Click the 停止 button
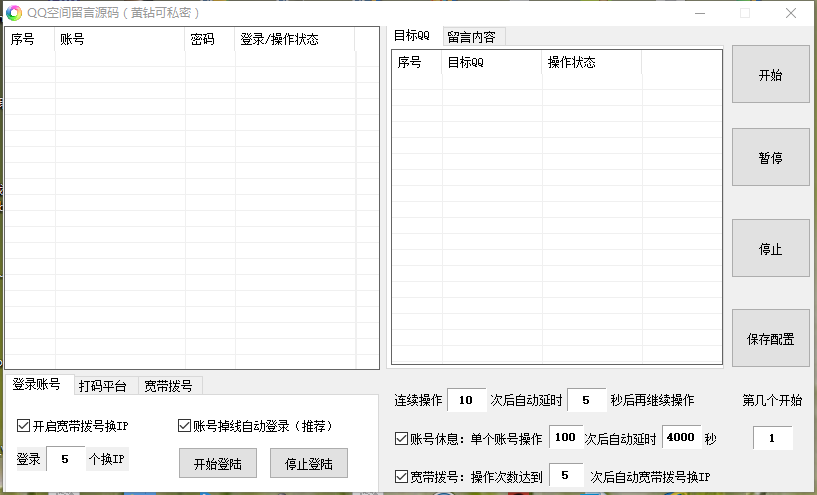The height and width of the screenshot is (495, 817). pos(771,249)
